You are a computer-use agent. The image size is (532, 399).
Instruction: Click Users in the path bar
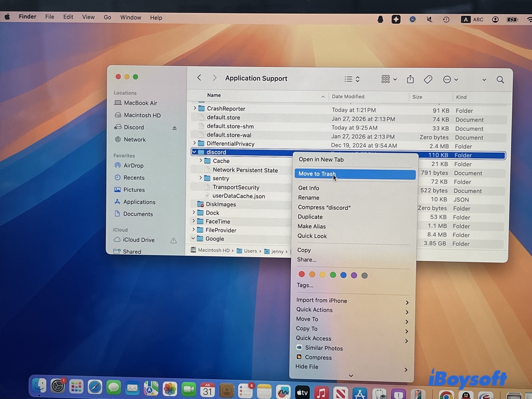(250, 251)
